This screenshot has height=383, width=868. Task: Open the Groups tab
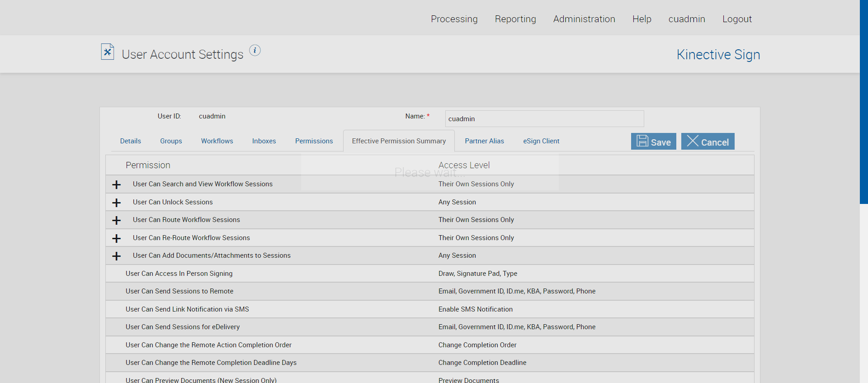coord(171,141)
